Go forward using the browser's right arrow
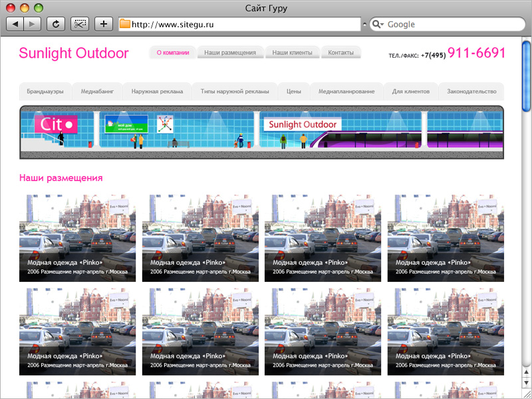 32,24
